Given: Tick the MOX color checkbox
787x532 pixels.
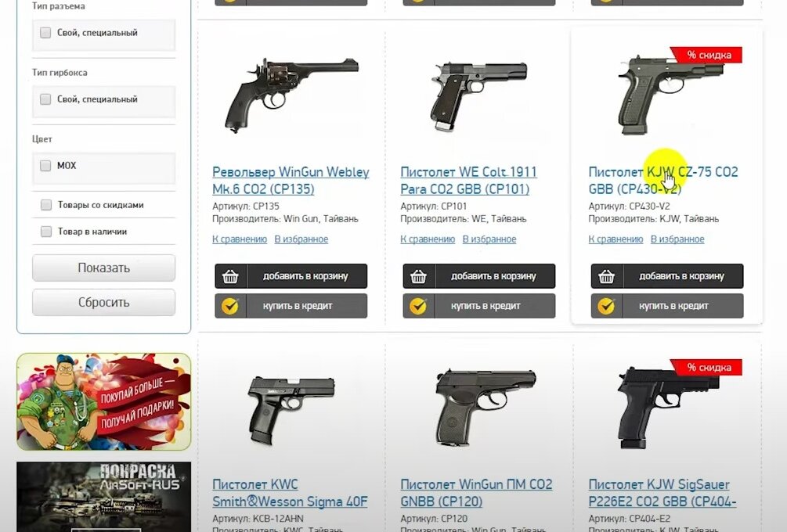Looking at the screenshot, I should pyautogui.click(x=45, y=165).
